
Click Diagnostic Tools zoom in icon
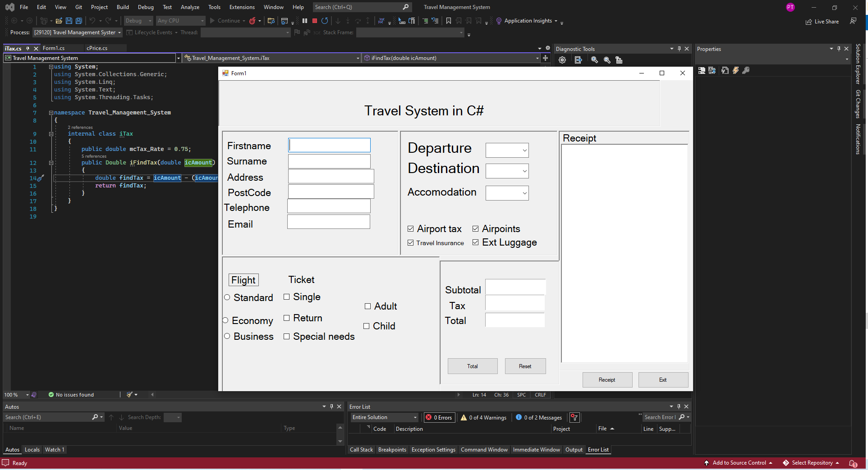point(594,60)
